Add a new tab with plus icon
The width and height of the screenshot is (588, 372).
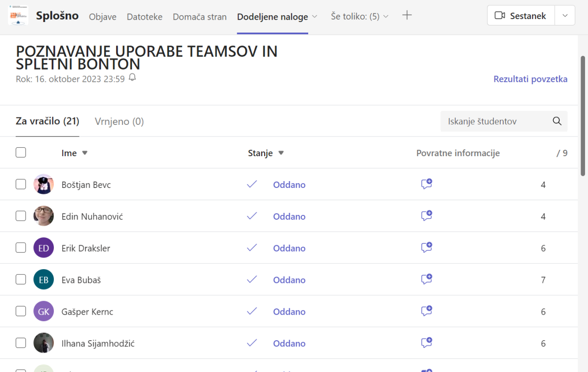(x=407, y=16)
